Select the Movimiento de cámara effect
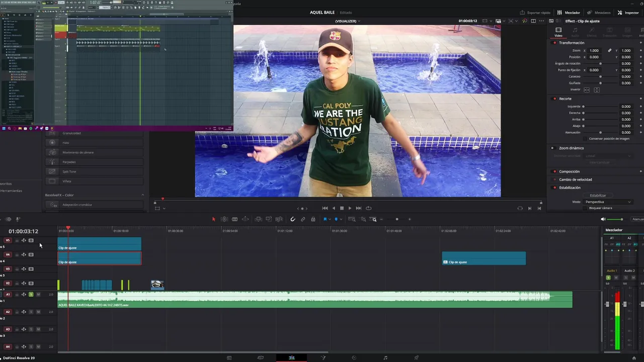644x362 pixels. pyautogui.click(x=94, y=152)
